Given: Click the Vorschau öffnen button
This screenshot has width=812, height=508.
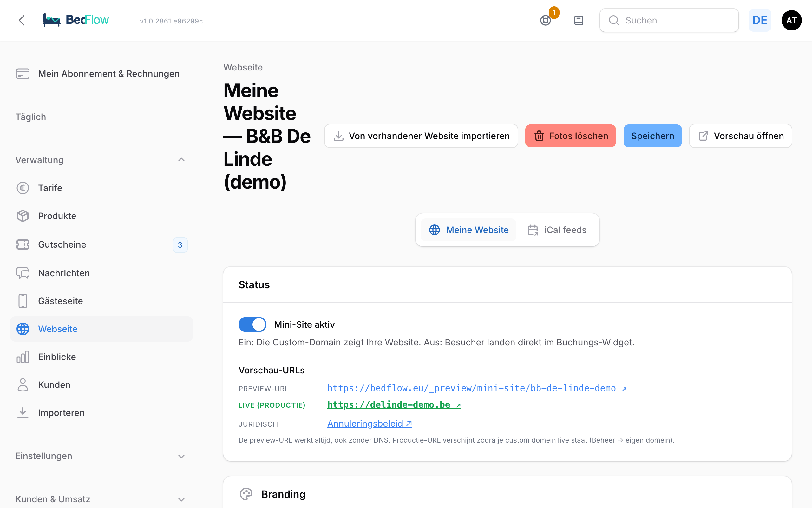Looking at the screenshot, I should pyautogui.click(x=741, y=136).
